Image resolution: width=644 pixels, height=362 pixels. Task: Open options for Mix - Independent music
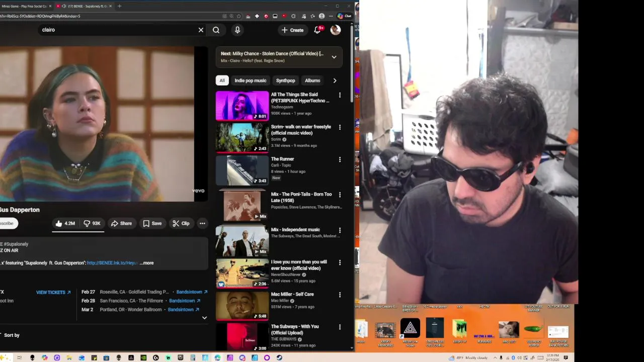pyautogui.click(x=340, y=230)
